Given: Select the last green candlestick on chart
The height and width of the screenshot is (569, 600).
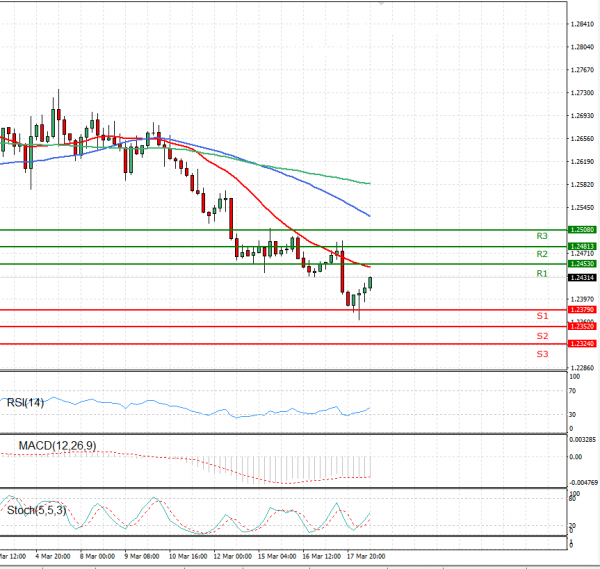Looking at the screenshot, I should coord(370,283).
